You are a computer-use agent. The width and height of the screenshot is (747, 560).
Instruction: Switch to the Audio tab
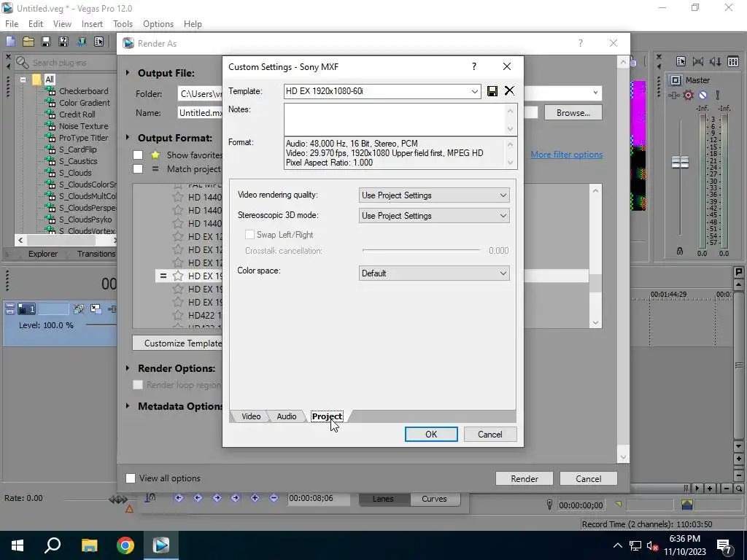pyautogui.click(x=286, y=416)
